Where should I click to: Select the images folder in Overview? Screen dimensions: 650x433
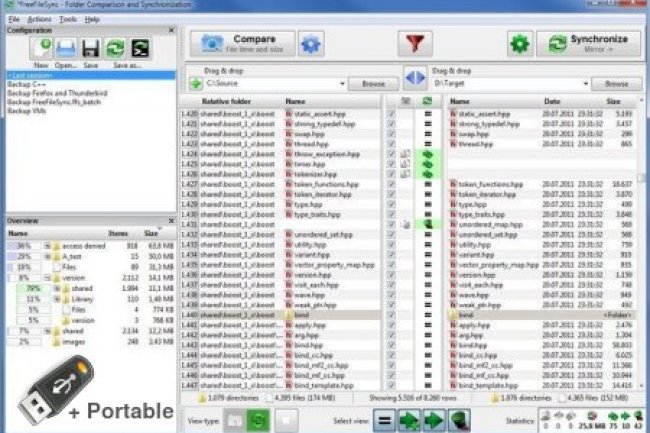pos(74,342)
